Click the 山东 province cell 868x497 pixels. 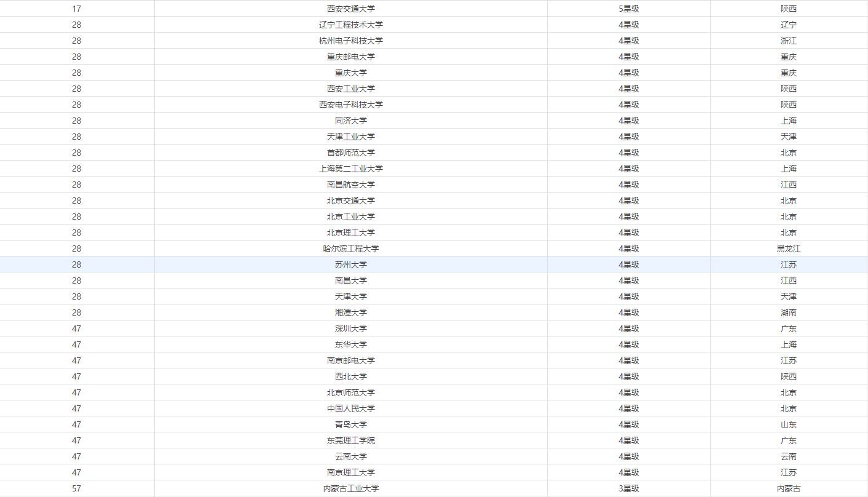(x=789, y=424)
